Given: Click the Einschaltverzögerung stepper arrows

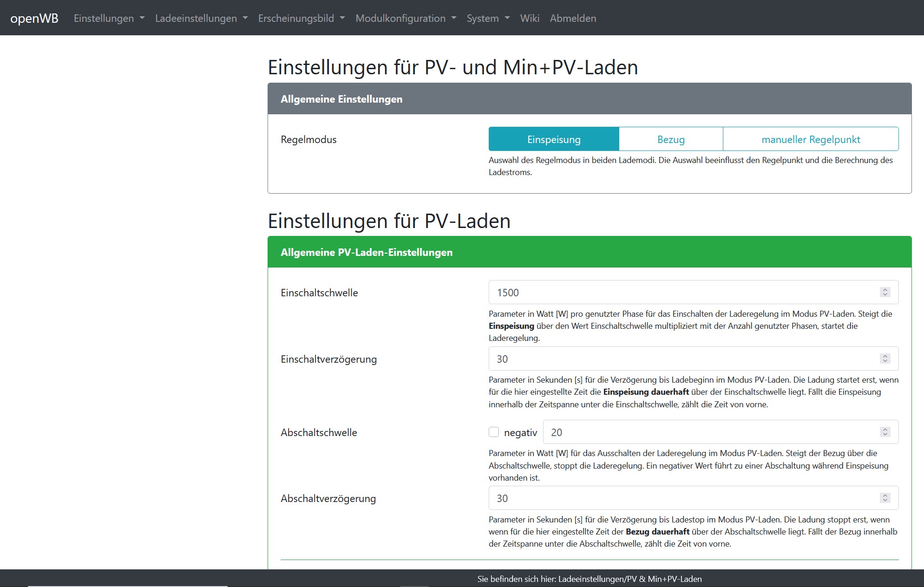Looking at the screenshot, I should (x=885, y=359).
